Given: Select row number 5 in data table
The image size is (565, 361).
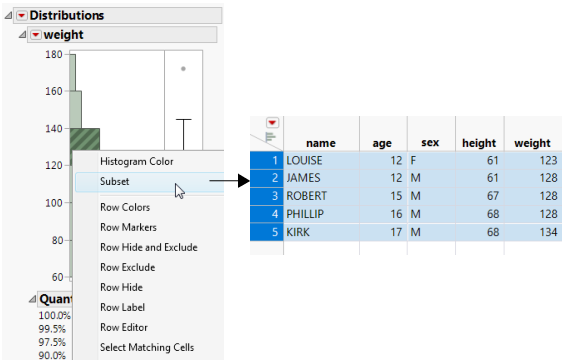Looking at the screenshot, I should coord(267,232).
